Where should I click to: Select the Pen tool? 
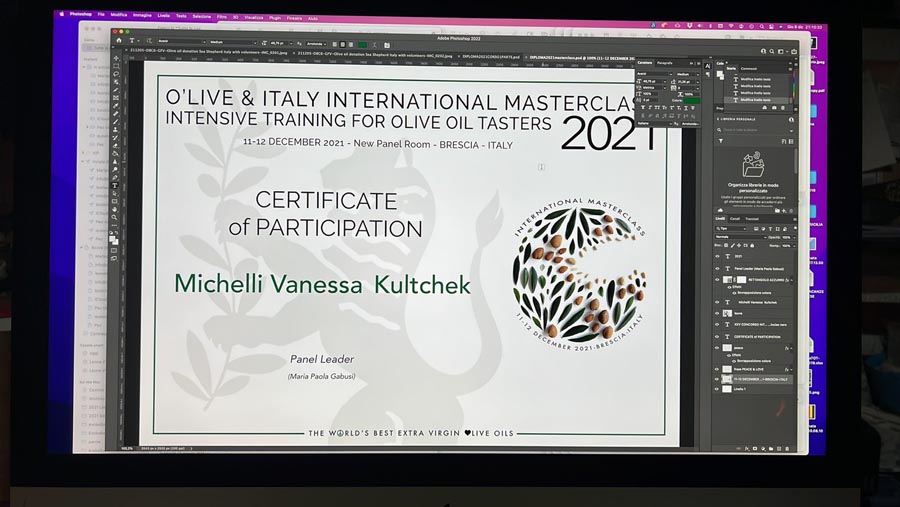(115, 177)
